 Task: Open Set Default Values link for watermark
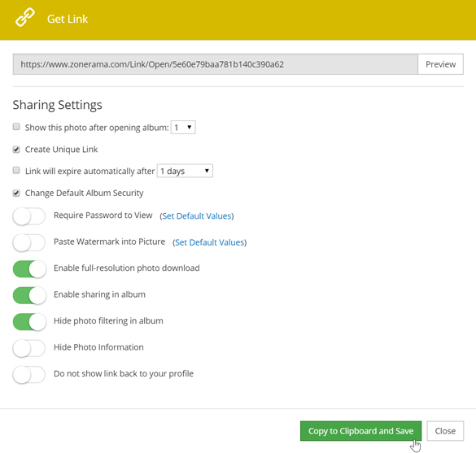pyautogui.click(x=210, y=242)
